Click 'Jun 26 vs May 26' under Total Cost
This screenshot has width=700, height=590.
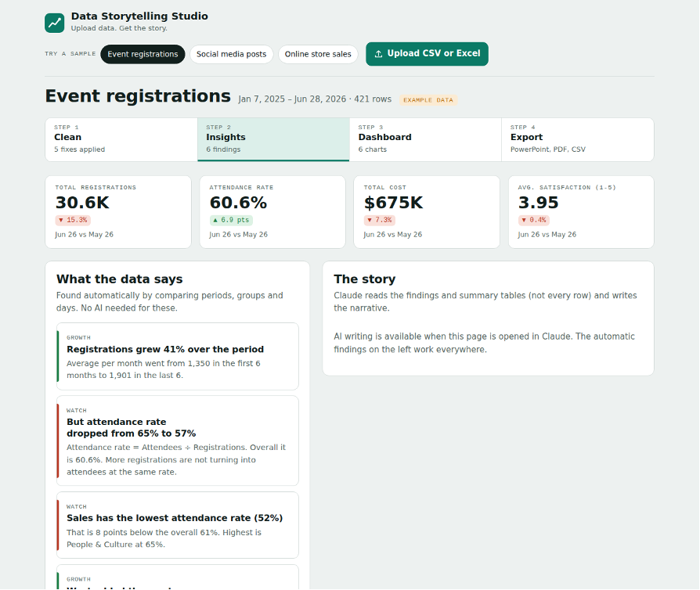coord(392,235)
